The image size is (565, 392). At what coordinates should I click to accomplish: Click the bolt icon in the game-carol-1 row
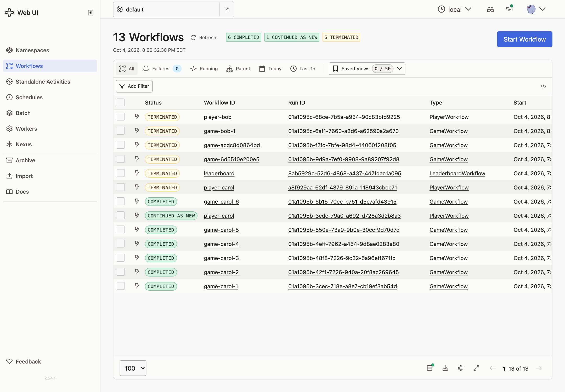point(137,286)
